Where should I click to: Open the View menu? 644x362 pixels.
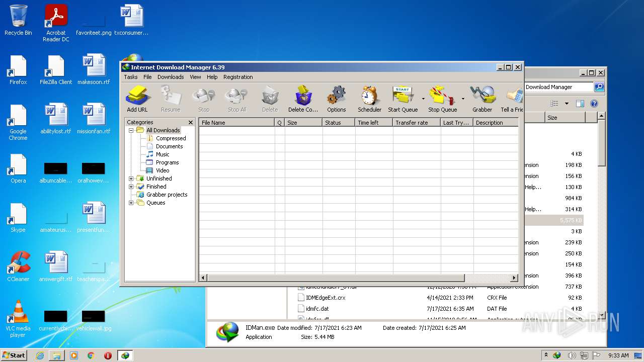pyautogui.click(x=195, y=77)
